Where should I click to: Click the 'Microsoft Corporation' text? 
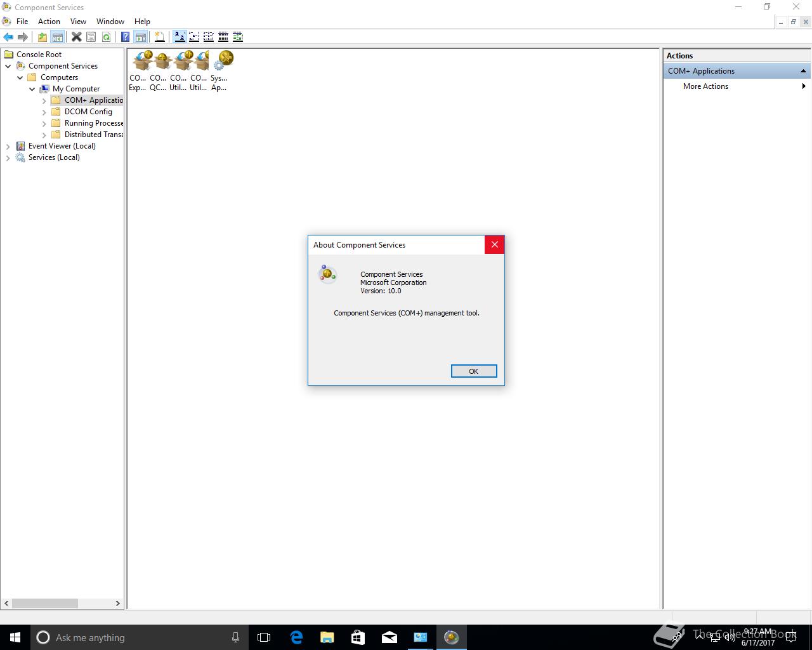[x=393, y=282]
